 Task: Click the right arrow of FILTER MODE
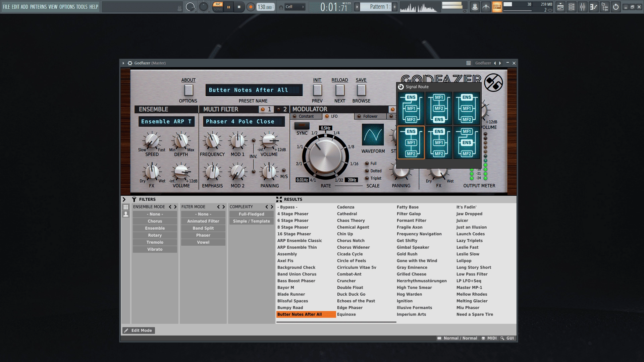pyautogui.click(x=223, y=207)
